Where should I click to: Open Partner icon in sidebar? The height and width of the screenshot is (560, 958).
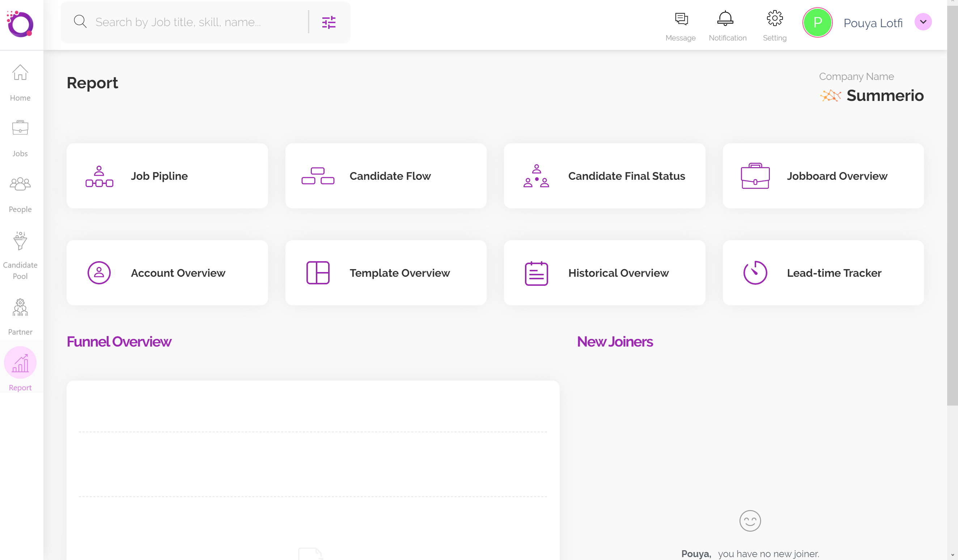(x=20, y=307)
